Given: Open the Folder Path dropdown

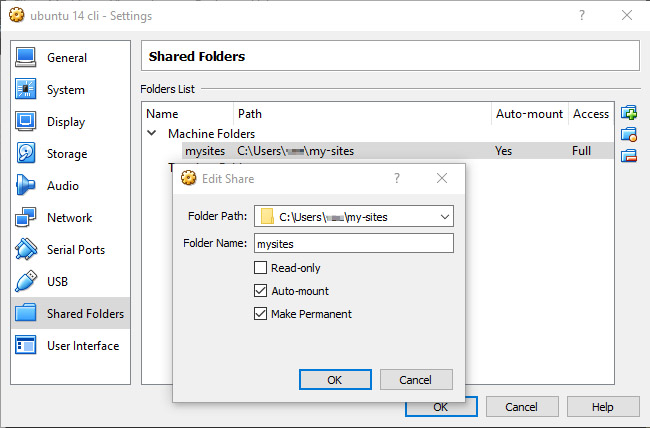Looking at the screenshot, I should (x=444, y=216).
